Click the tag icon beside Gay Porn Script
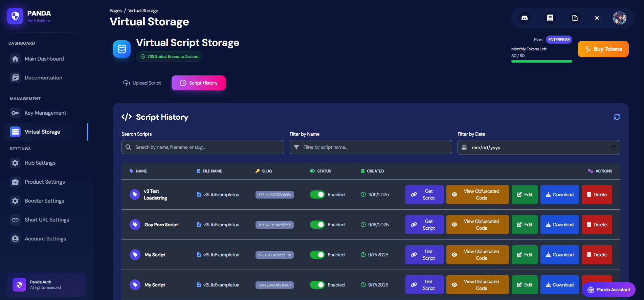Viewport: 644px width, 300px height. click(135, 225)
